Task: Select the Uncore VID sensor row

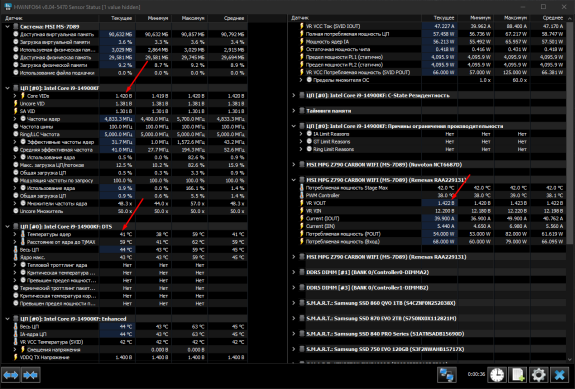Action: coord(125,103)
